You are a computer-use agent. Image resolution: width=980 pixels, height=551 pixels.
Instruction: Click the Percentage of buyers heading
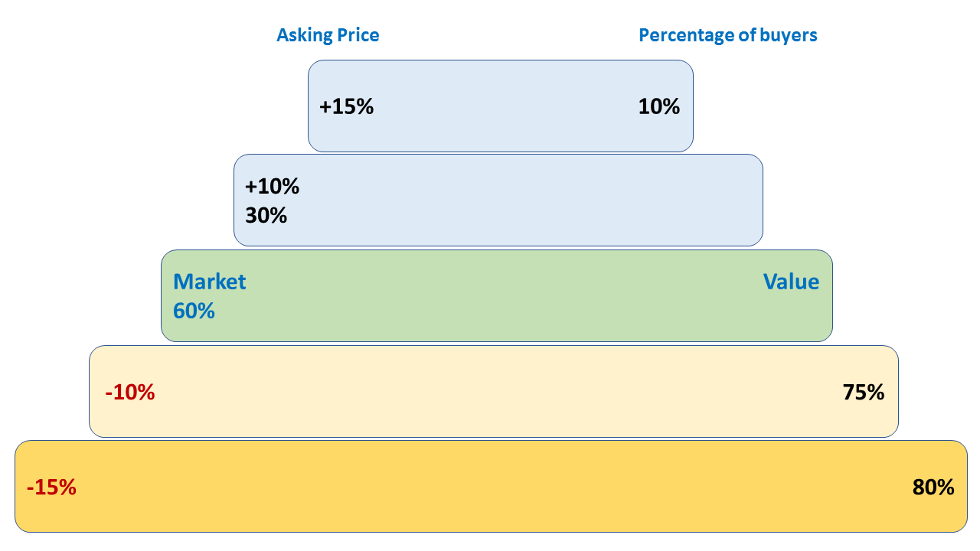point(728,35)
